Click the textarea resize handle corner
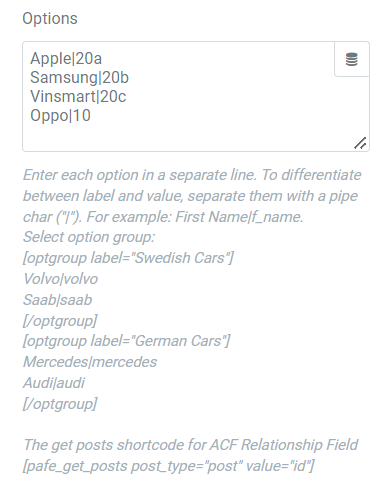The image size is (383, 487). [360, 143]
